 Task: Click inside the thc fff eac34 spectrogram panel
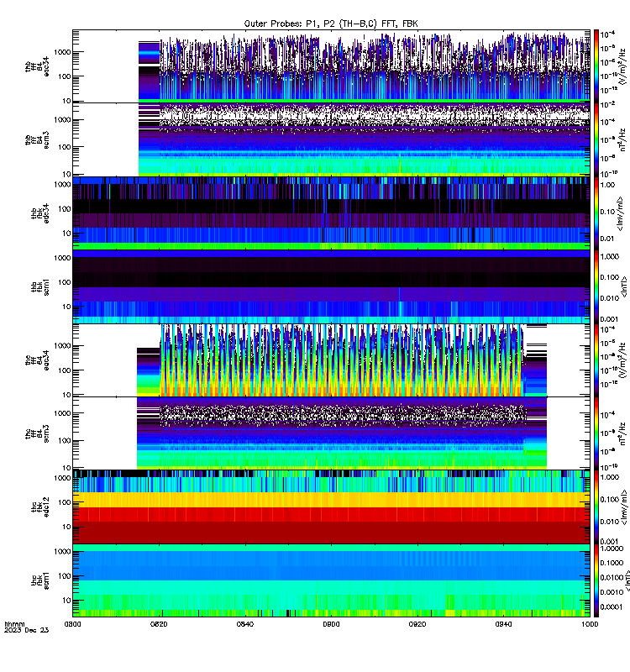pos(331,360)
